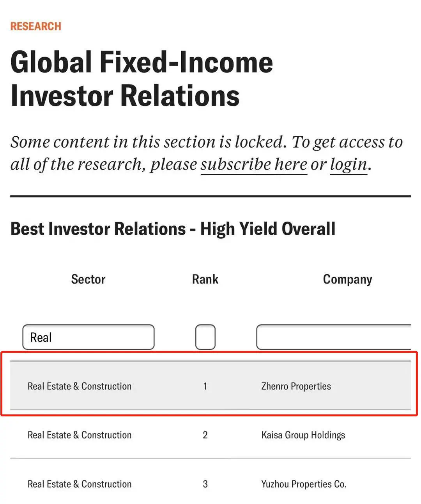
Task: Select the rank 3 cell
Action: (x=205, y=484)
